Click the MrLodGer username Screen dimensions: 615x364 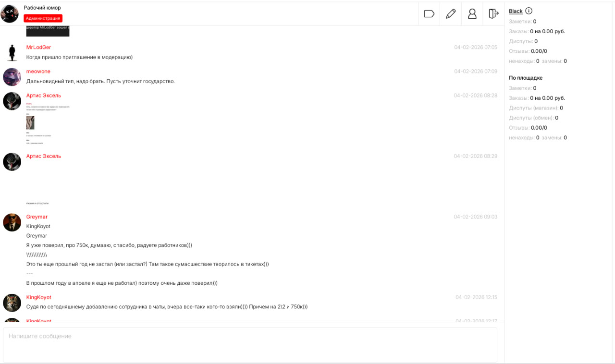38,48
